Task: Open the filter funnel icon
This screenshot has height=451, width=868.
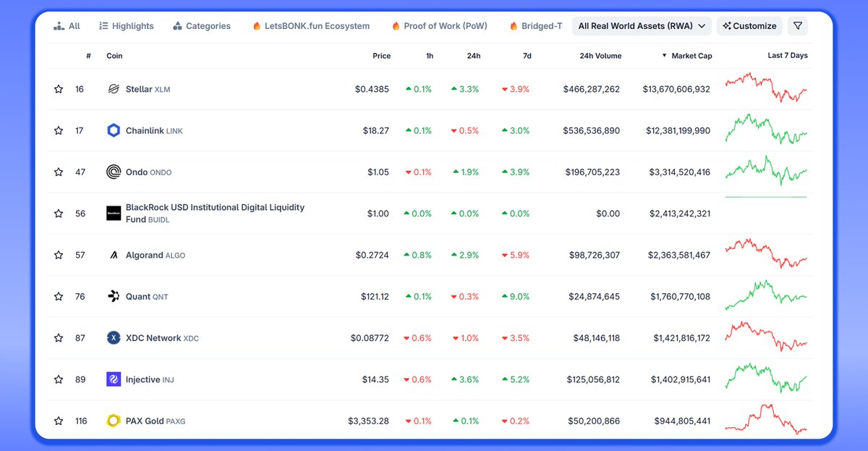Action: point(798,26)
